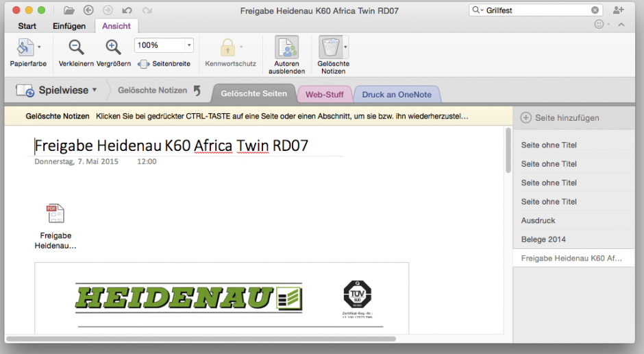Select the Freigabe Heidenau K60 Af… page entry
The width and height of the screenshot is (644, 354).
click(573, 258)
